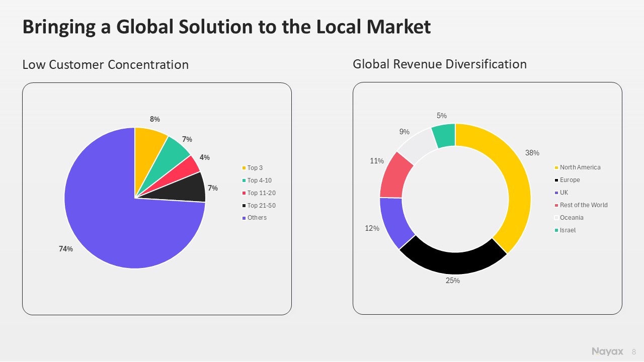Click the '8%' pie data label

point(155,119)
